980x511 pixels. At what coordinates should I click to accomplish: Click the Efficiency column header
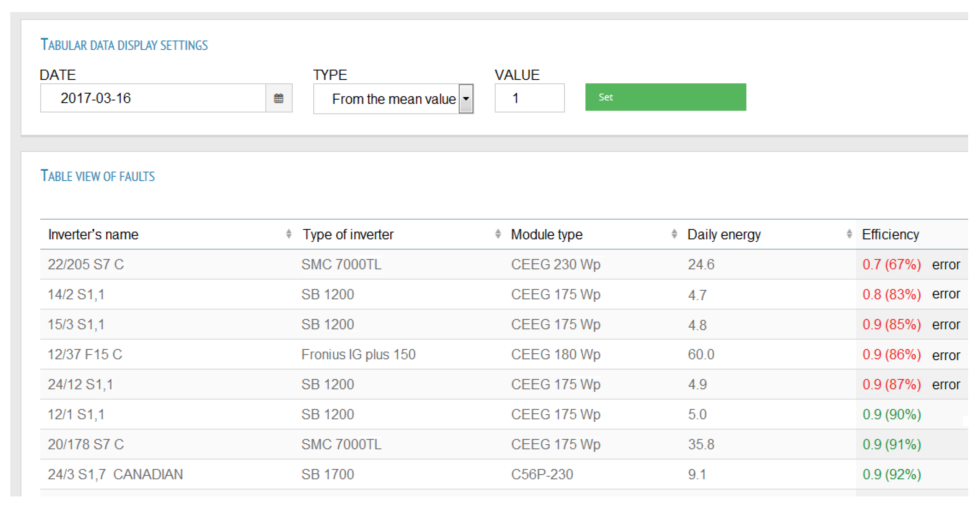pos(890,235)
